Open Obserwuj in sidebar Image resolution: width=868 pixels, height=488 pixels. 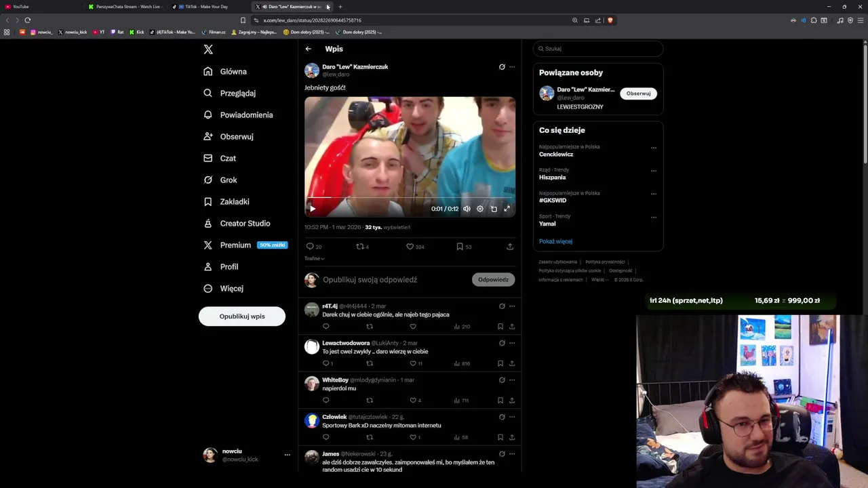(x=229, y=136)
